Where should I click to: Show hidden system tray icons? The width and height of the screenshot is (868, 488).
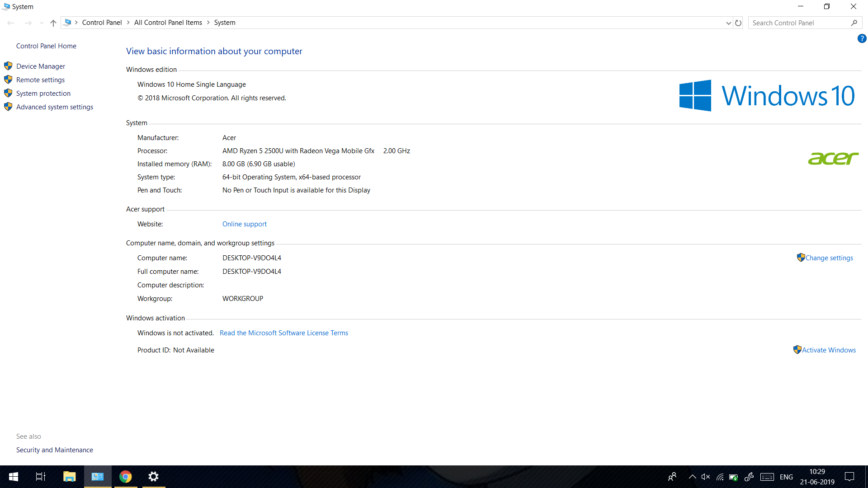click(692, 477)
